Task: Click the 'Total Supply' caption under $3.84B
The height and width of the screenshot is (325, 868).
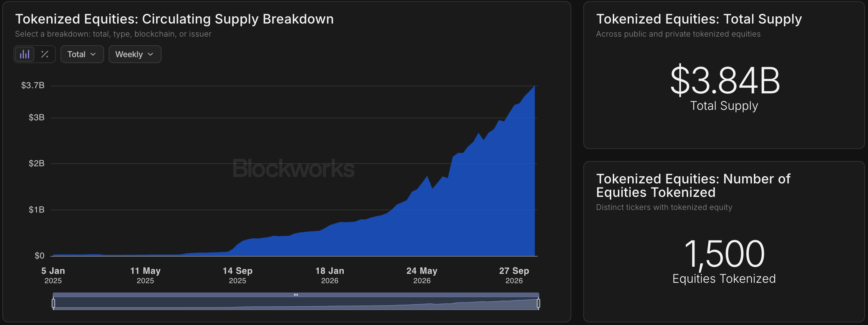Action: coord(724,106)
